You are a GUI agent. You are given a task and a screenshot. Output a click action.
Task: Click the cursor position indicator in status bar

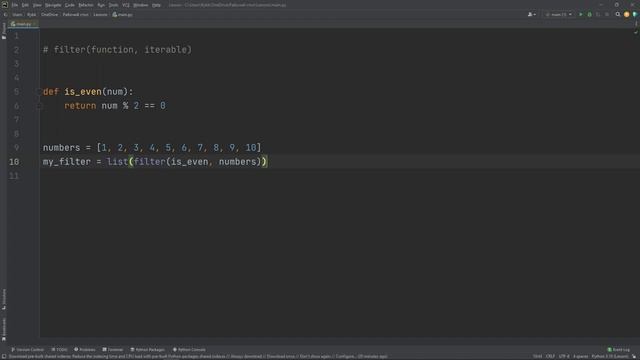point(537,357)
